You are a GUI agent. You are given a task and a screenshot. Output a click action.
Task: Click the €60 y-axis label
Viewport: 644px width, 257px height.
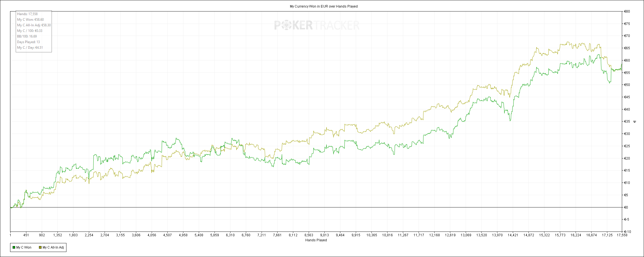(x=627, y=60)
